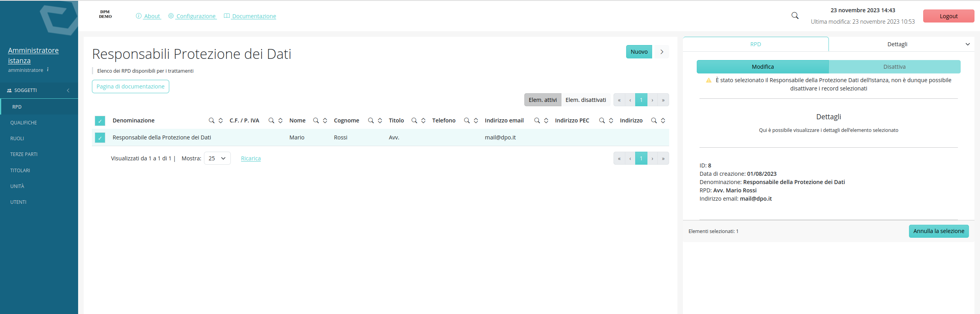Image resolution: width=980 pixels, height=314 pixels.
Task: Open the About link
Action: click(x=148, y=16)
